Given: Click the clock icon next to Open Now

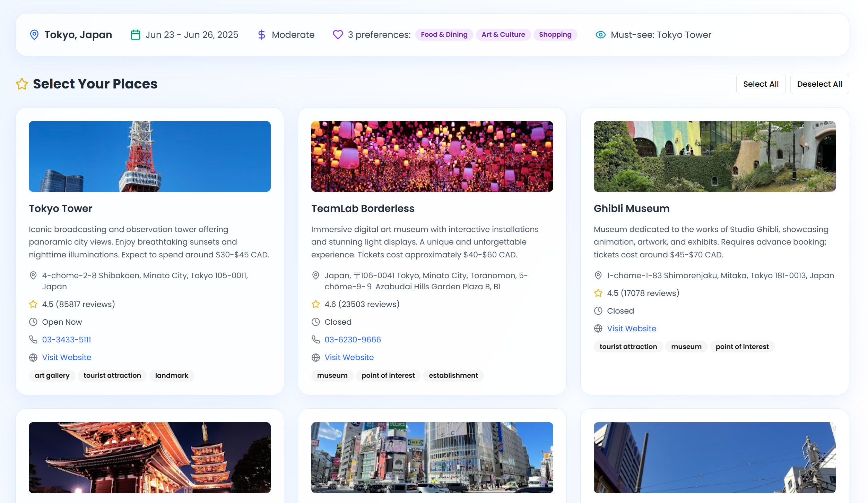Looking at the screenshot, I should coord(33,322).
